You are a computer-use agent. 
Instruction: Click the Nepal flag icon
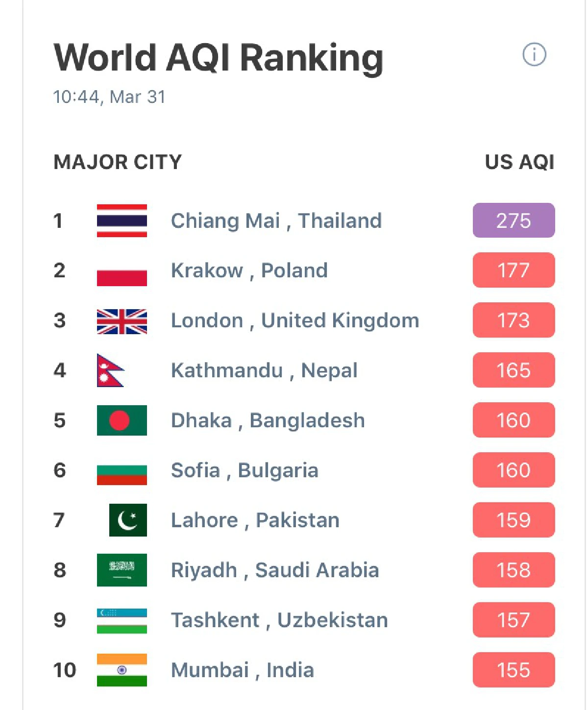110,370
